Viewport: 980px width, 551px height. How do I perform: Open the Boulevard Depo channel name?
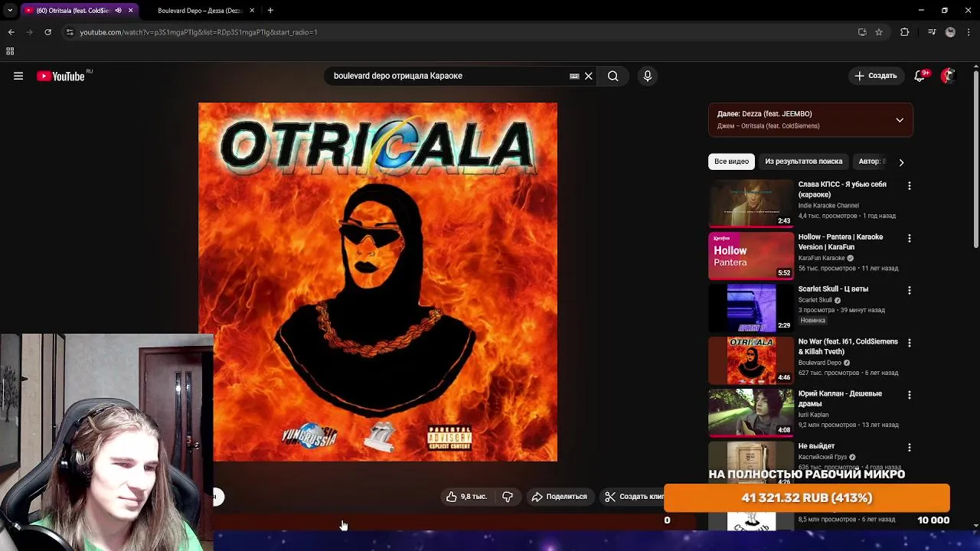click(x=819, y=363)
